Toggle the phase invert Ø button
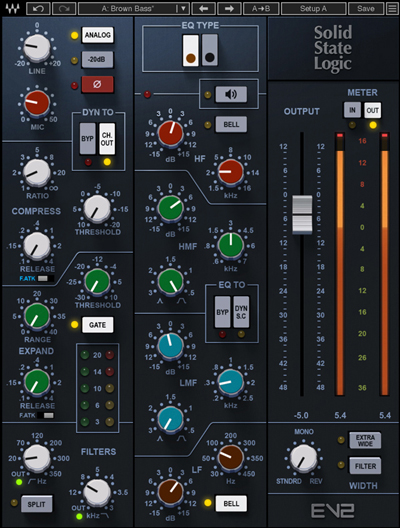Screen dimensions: 400x528 97,84
